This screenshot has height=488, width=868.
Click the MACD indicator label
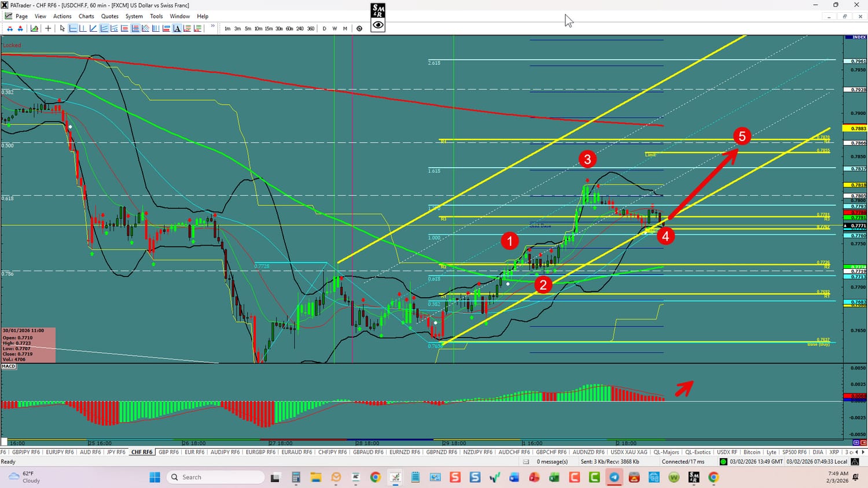tap(8, 367)
